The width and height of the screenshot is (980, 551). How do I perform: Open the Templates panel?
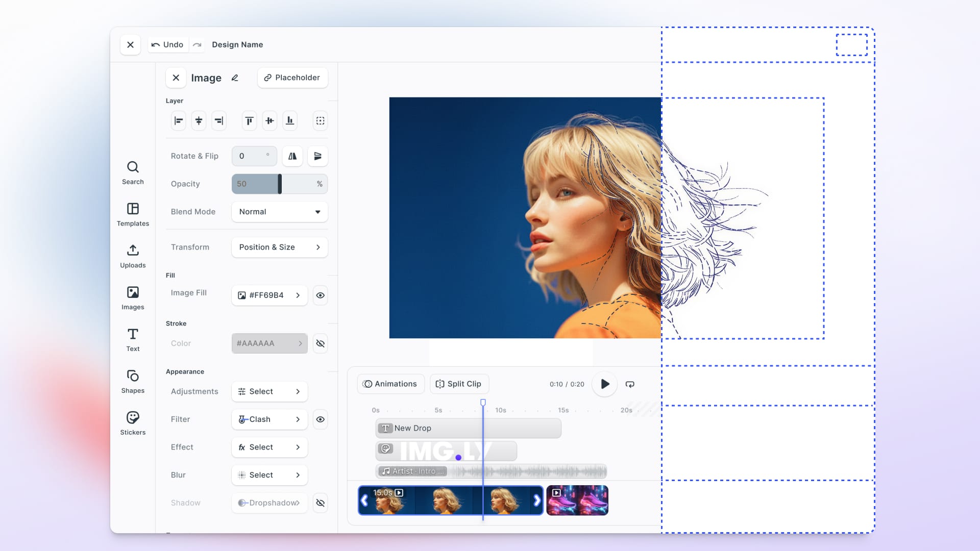coord(133,214)
